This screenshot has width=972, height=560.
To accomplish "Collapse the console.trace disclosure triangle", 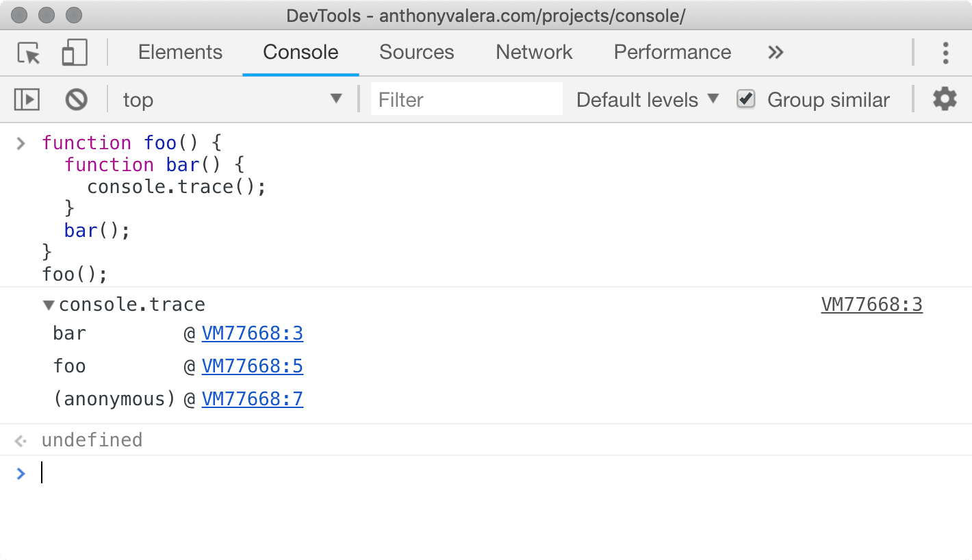I will tap(47, 305).
